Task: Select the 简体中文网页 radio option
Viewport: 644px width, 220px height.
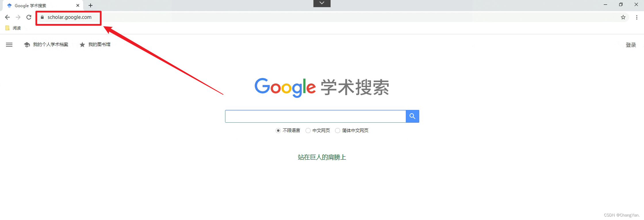Action: pyautogui.click(x=338, y=131)
